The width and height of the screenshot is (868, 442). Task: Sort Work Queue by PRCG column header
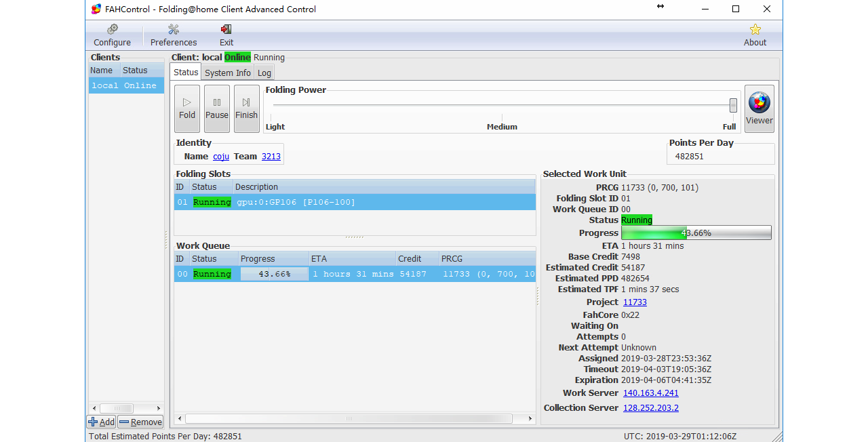pyautogui.click(x=487, y=259)
